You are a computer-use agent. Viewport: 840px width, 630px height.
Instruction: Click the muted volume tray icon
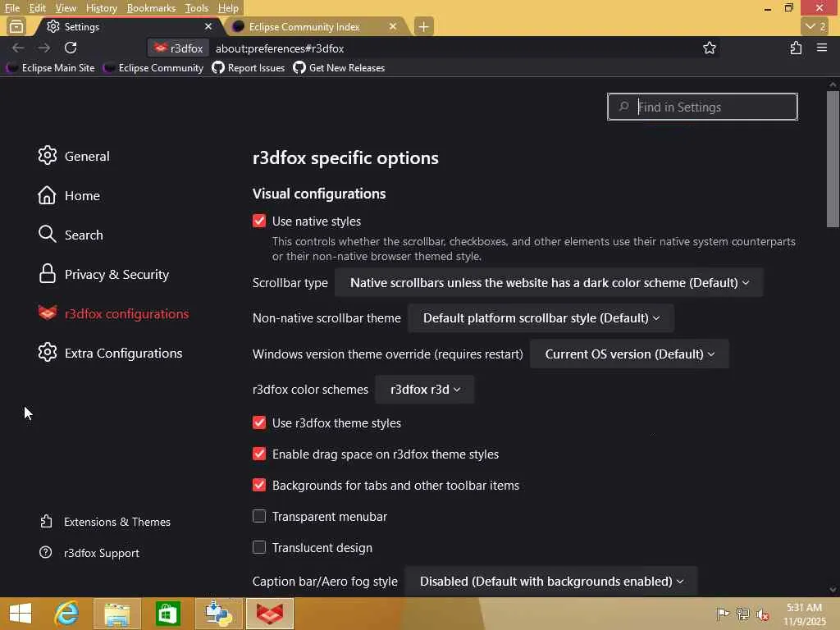click(762, 614)
